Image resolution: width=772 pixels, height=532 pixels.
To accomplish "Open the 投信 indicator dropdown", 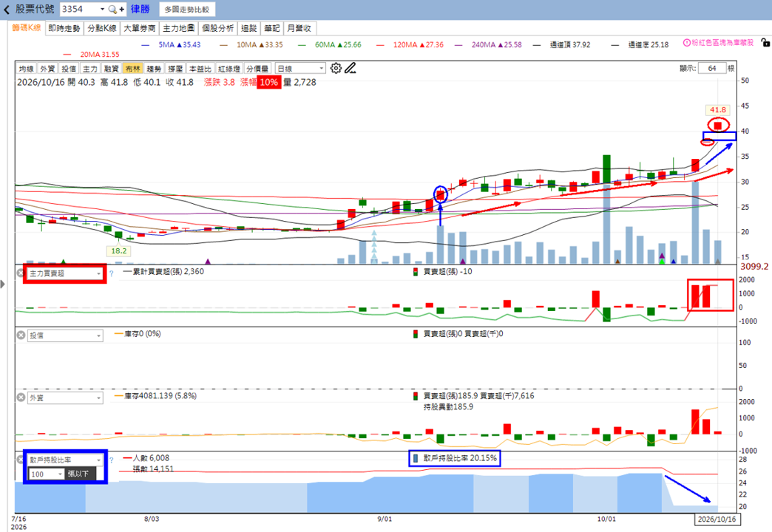I will coord(66,335).
